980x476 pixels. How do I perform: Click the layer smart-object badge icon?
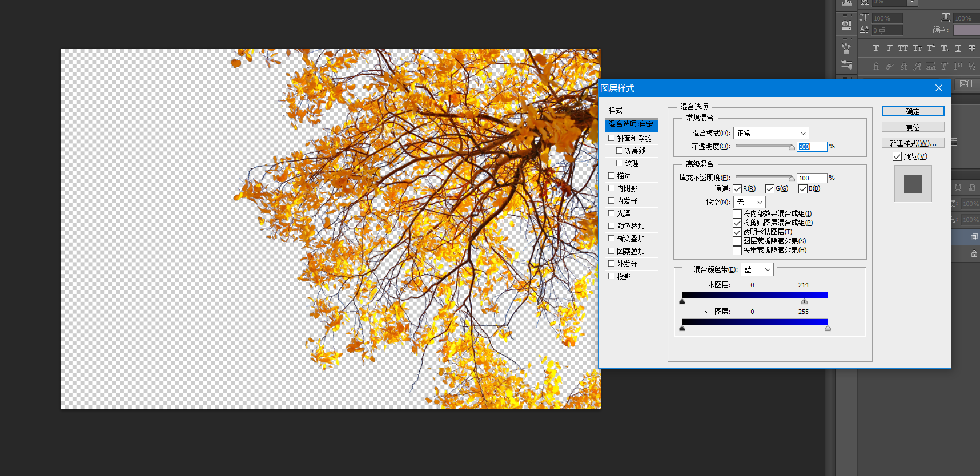tap(974, 237)
